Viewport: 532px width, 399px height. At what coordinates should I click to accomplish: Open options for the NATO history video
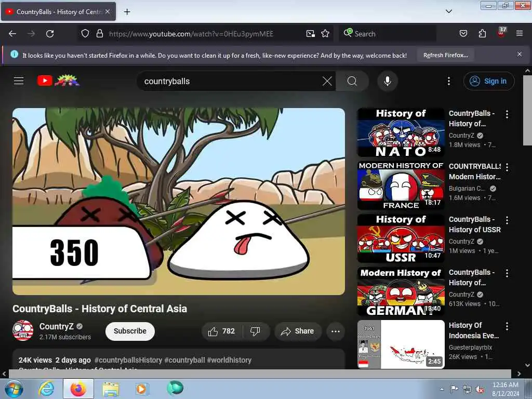click(507, 114)
